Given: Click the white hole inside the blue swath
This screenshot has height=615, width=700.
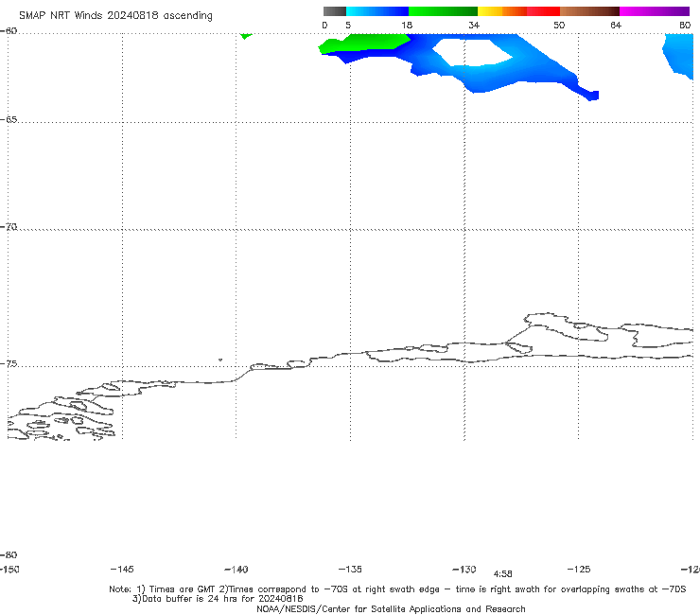Looking at the screenshot, I should 471,52.
